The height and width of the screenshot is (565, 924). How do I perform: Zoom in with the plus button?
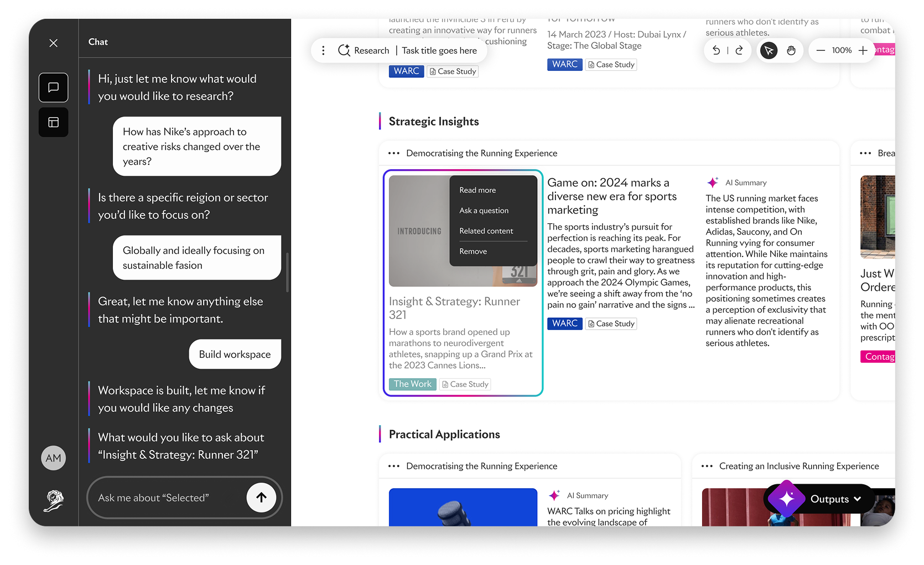(863, 50)
